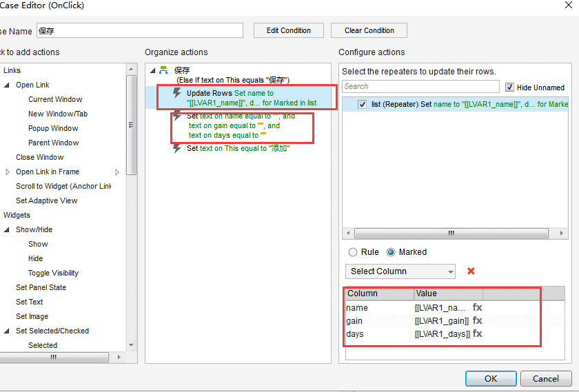This screenshot has width=579, height=392.
Task: Click the Links category heading
Action: 12,70
